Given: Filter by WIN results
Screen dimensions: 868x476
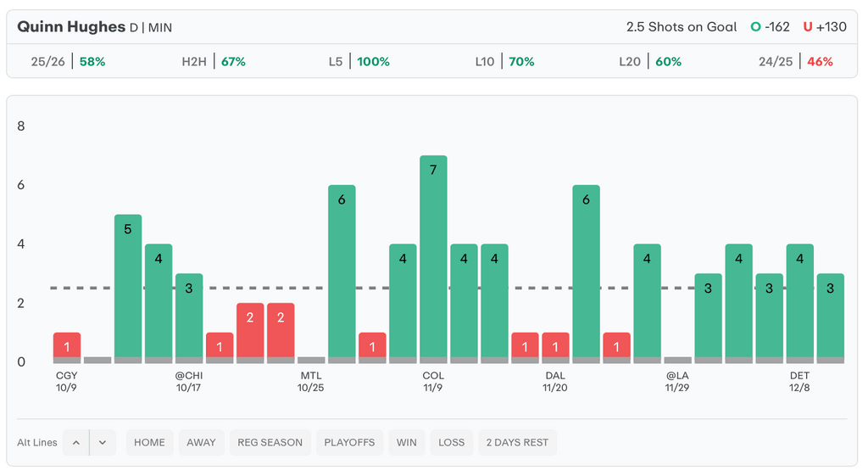Looking at the screenshot, I should (x=407, y=442).
